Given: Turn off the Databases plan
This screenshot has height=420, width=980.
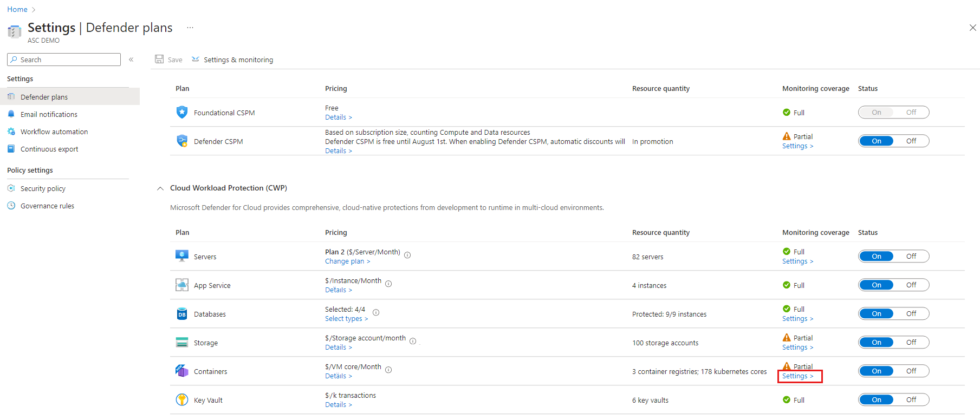Looking at the screenshot, I should coord(911,313).
